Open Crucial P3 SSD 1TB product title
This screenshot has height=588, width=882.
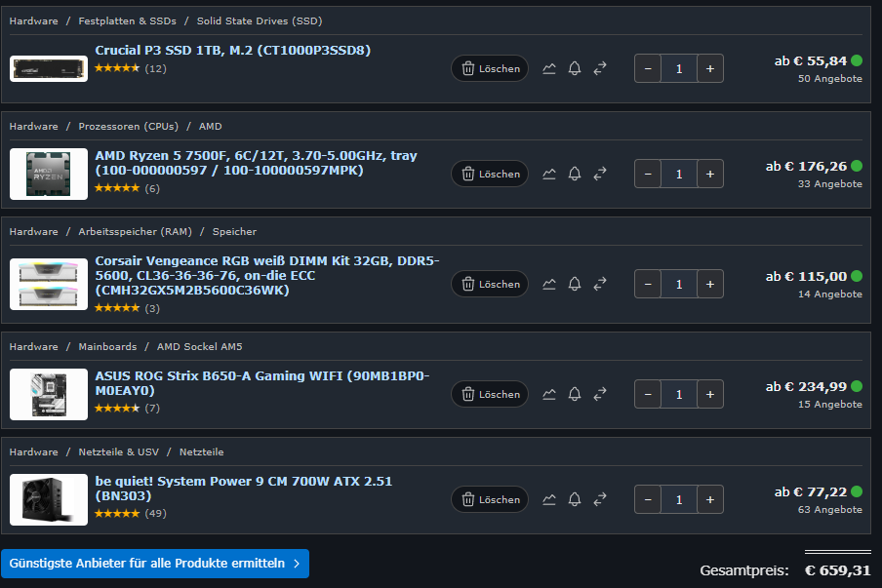(x=233, y=50)
